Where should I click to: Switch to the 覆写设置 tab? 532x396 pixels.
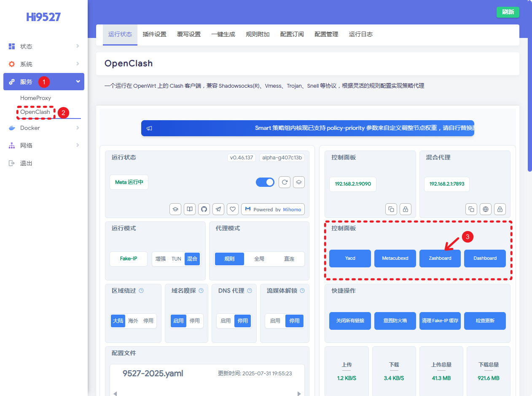click(x=189, y=35)
